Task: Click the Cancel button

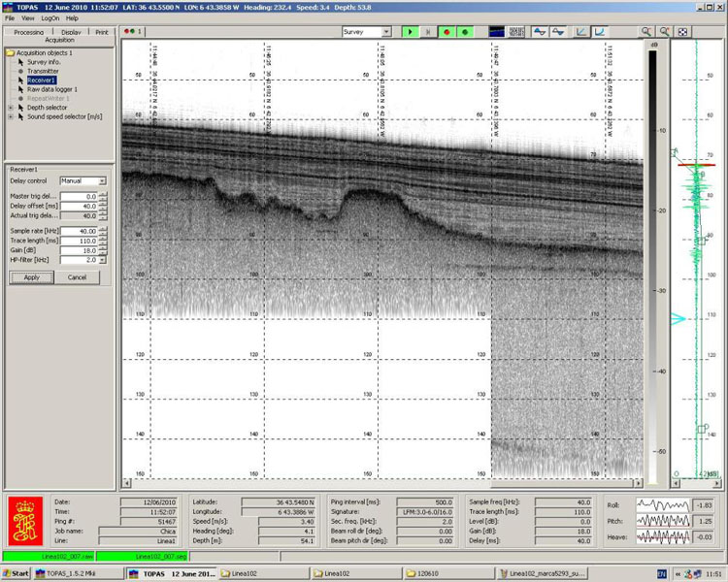Action: (x=78, y=277)
